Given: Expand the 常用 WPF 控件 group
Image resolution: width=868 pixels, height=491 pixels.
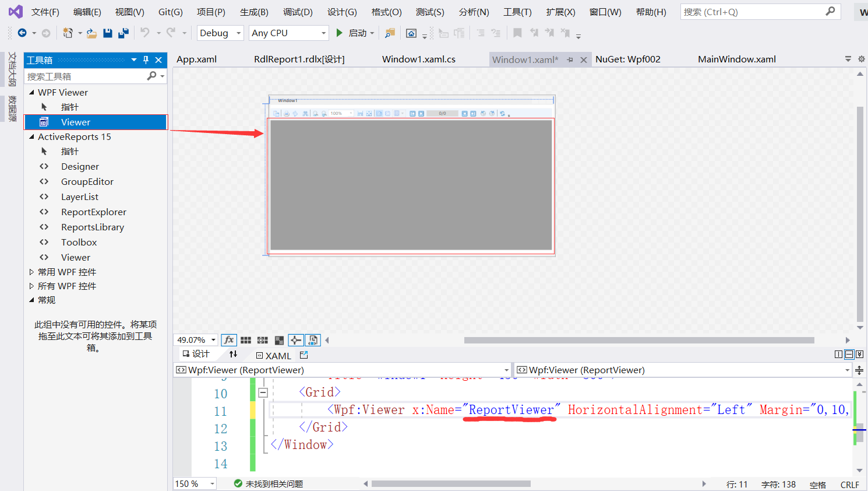Looking at the screenshot, I should pyautogui.click(x=31, y=272).
